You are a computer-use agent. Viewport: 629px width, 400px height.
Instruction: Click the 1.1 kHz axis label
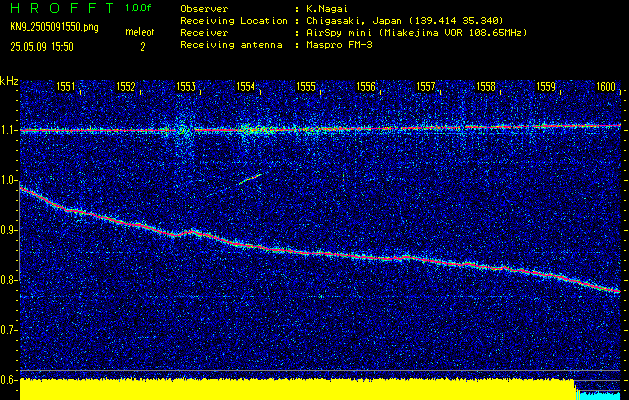(x=9, y=130)
